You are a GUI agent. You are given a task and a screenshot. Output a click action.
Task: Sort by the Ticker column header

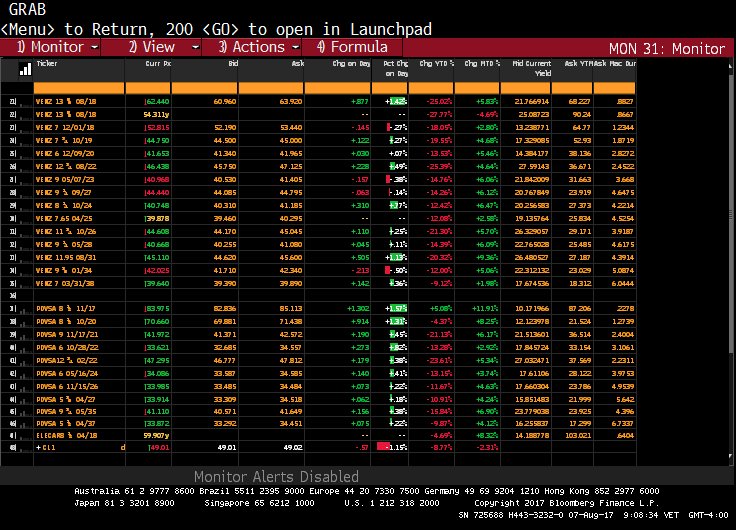pyautogui.click(x=47, y=63)
